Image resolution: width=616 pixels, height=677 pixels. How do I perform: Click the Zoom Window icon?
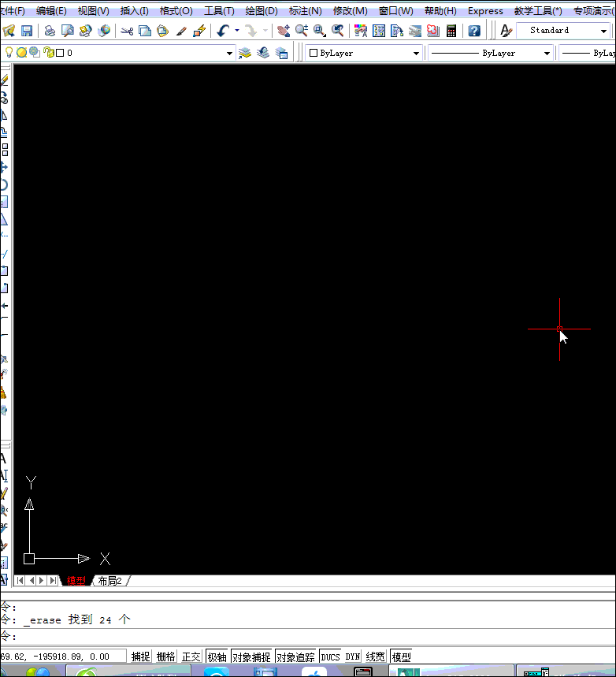pos(320,31)
